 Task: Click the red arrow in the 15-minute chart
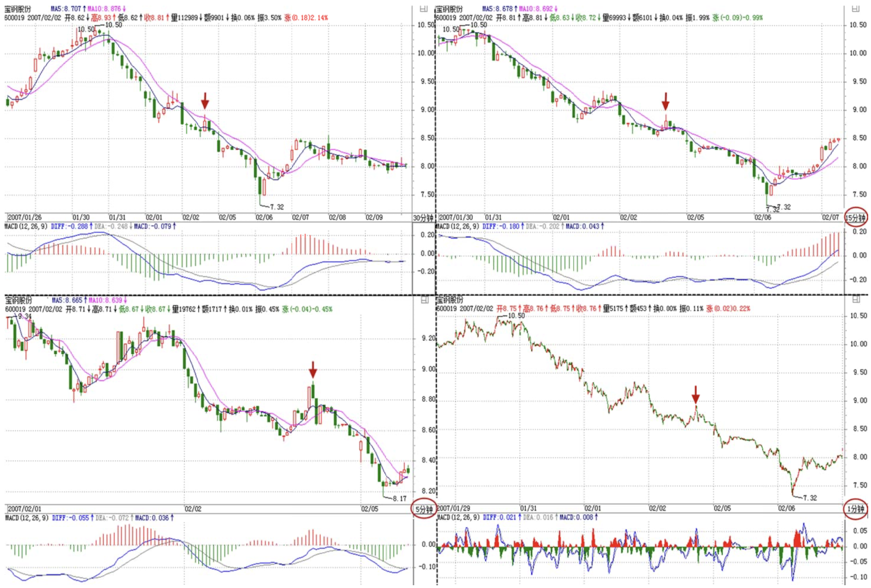pos(665,101)
